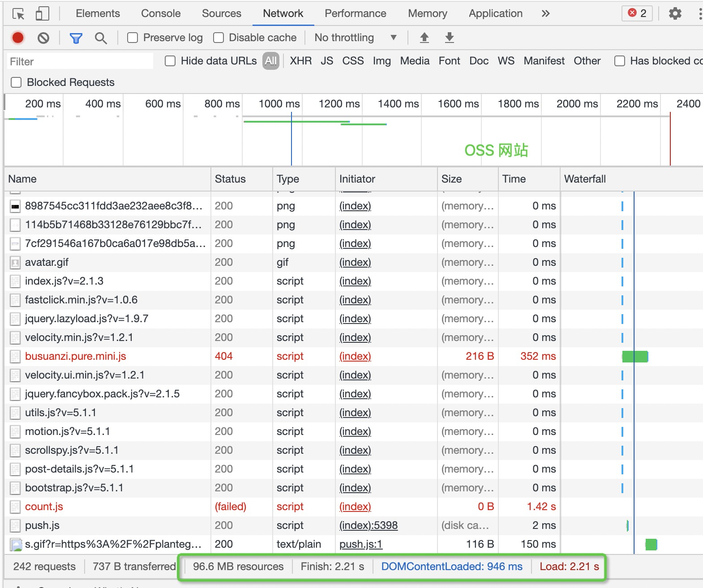Click the busuanzi waterfall green bar

tap(635, 357)
